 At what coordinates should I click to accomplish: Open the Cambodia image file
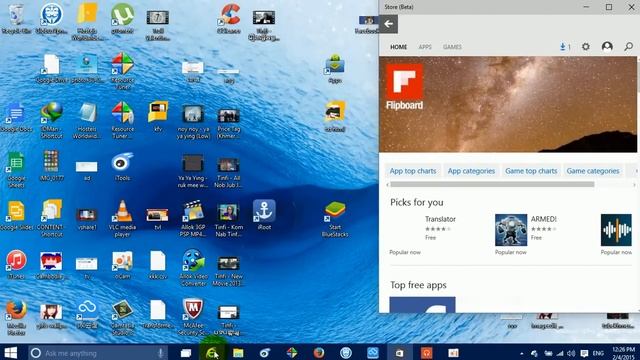(52, 264)
